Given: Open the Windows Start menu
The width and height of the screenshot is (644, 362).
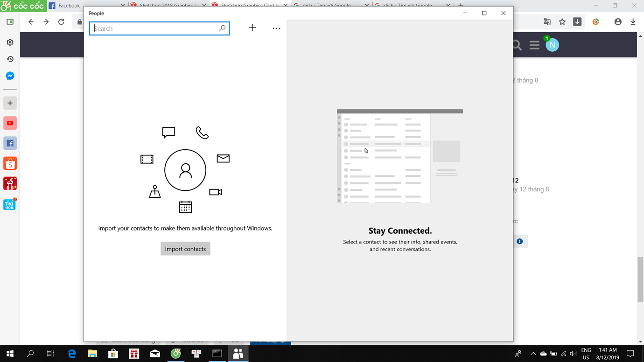Looking at the screenshot, I should click(x=10, y=354).
